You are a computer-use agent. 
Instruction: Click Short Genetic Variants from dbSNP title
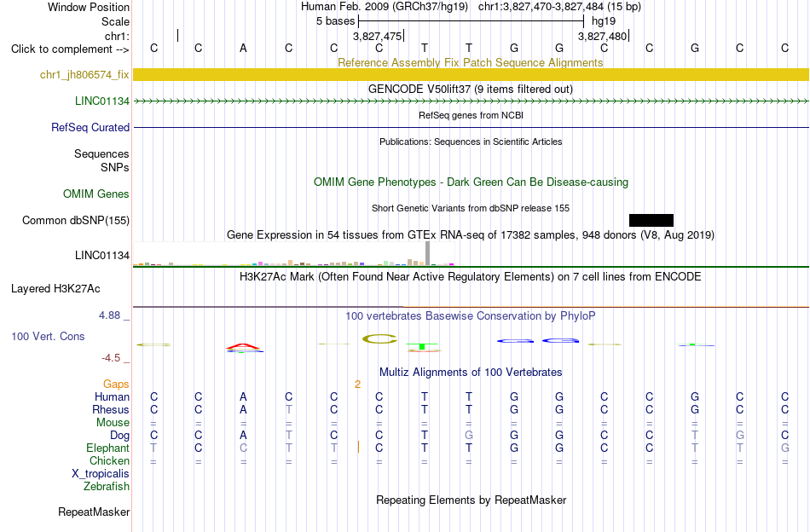coord(471,208)
